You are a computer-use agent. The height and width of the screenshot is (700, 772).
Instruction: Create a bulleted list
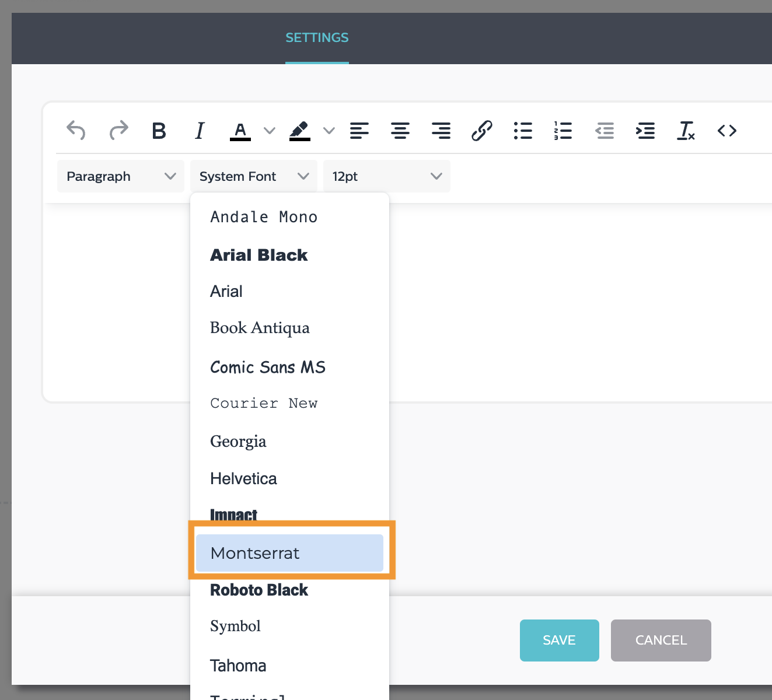(523, 131)
